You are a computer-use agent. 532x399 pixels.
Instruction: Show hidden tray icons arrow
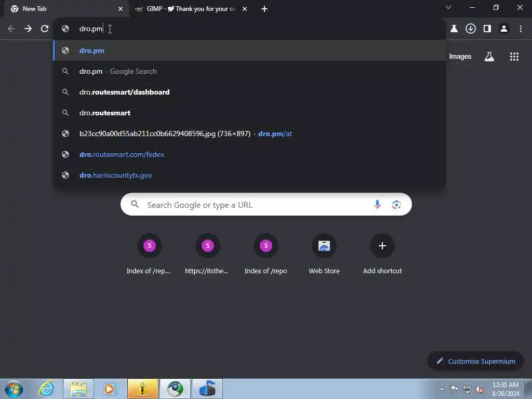tap(442, 389)
